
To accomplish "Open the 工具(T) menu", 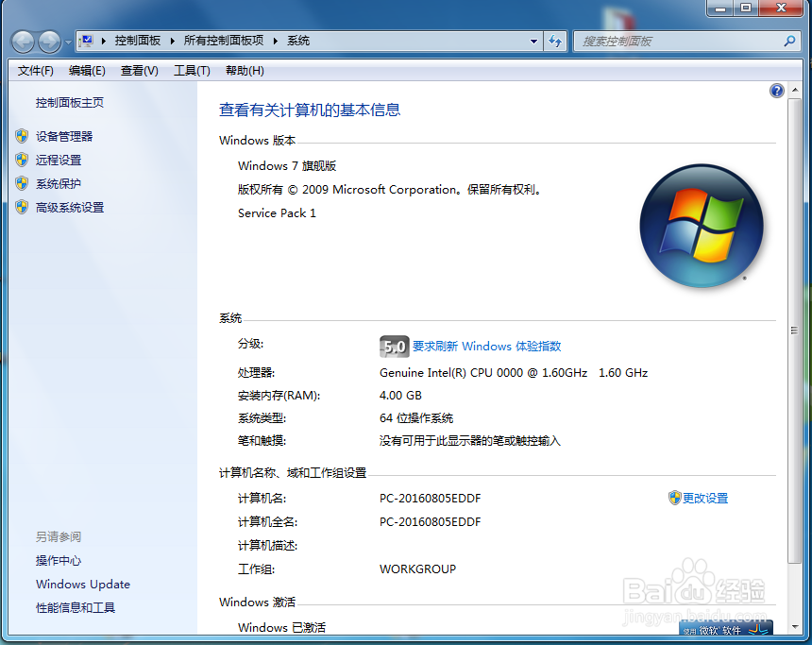I will 192,71.
